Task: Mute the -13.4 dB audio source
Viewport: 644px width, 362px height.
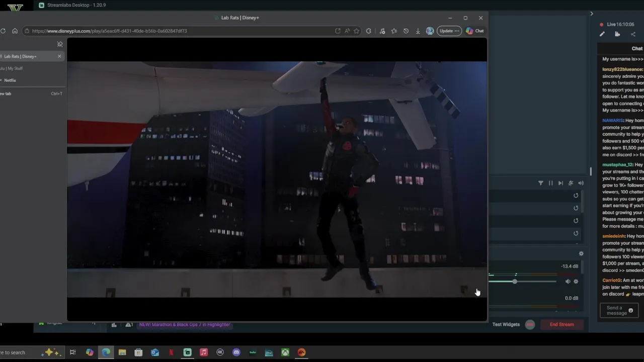Action: coord(568,282)
